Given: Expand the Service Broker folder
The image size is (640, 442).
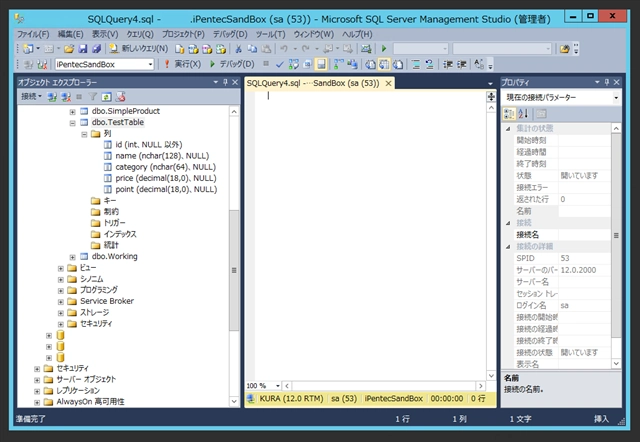Looking at the screenshot, I should pyautogui.click(x=60, y=302).
